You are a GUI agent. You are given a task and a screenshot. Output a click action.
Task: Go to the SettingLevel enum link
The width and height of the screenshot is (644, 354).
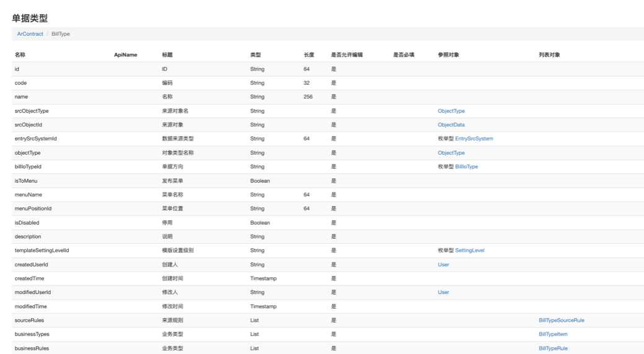[x=469, y=251]
